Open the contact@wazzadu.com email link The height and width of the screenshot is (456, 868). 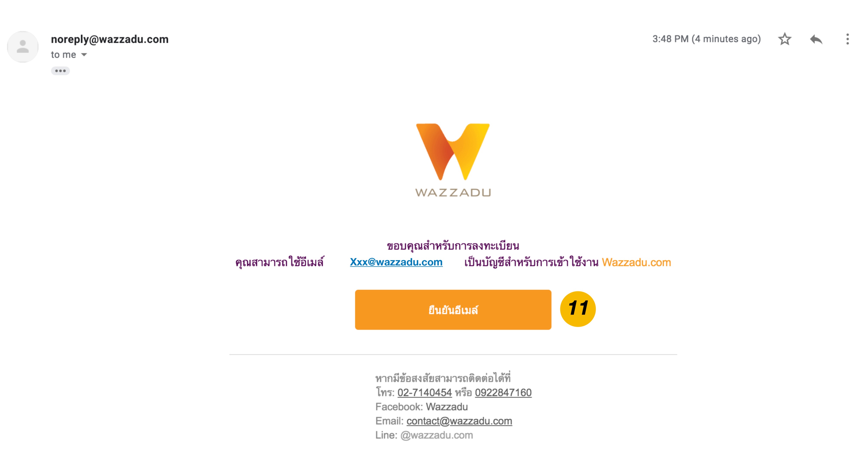tap(459, 421)
